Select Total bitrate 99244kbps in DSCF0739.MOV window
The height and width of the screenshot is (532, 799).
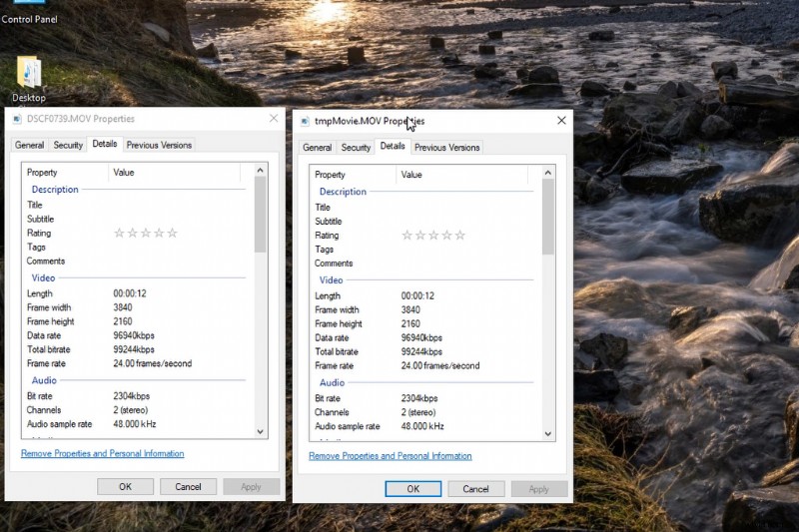(134, 349)
